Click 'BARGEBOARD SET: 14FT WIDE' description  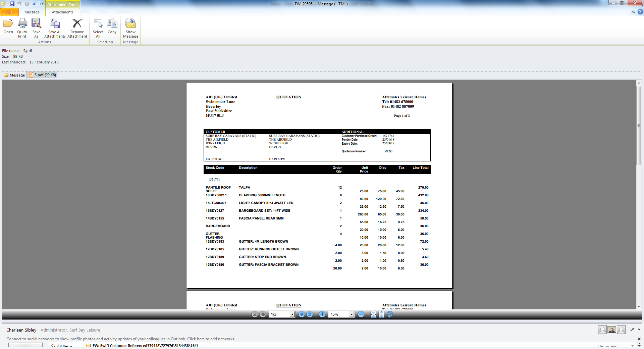pyautogui.click(x=265, y=211)
